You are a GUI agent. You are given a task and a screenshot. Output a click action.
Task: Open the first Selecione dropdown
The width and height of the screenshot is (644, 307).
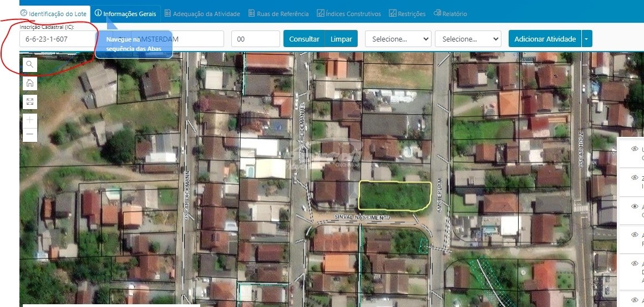(x=398, y=39)
